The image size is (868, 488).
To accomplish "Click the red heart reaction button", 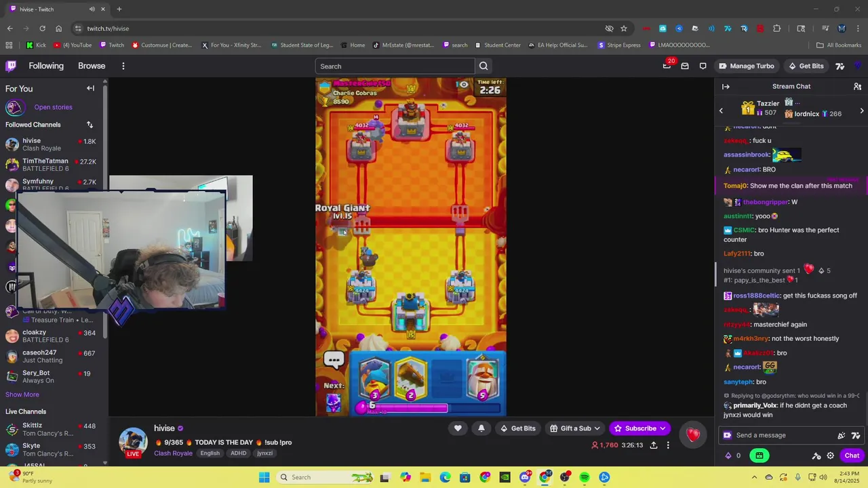I will point(693,434).
